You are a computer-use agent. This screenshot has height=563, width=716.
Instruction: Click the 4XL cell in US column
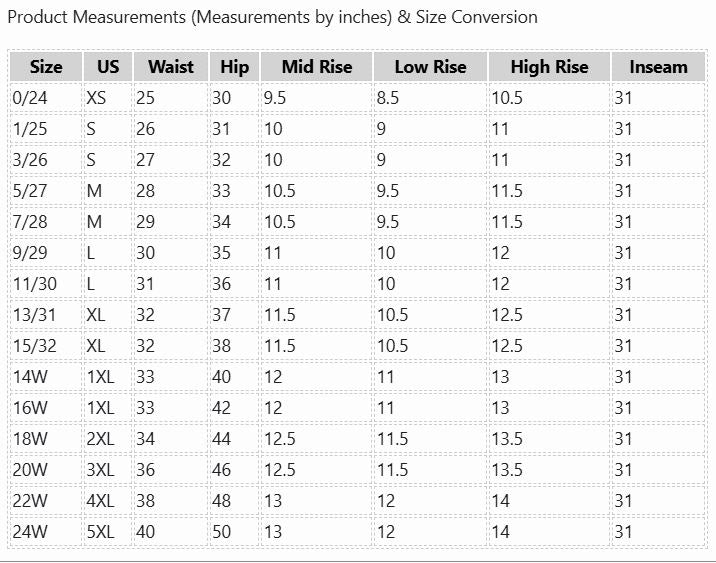(101, 501)
